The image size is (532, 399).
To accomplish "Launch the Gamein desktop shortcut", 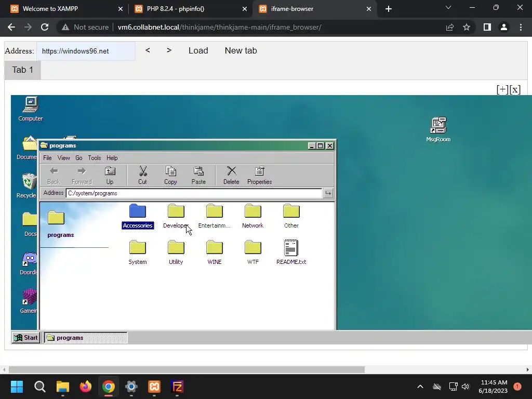I will click(29, 301).
